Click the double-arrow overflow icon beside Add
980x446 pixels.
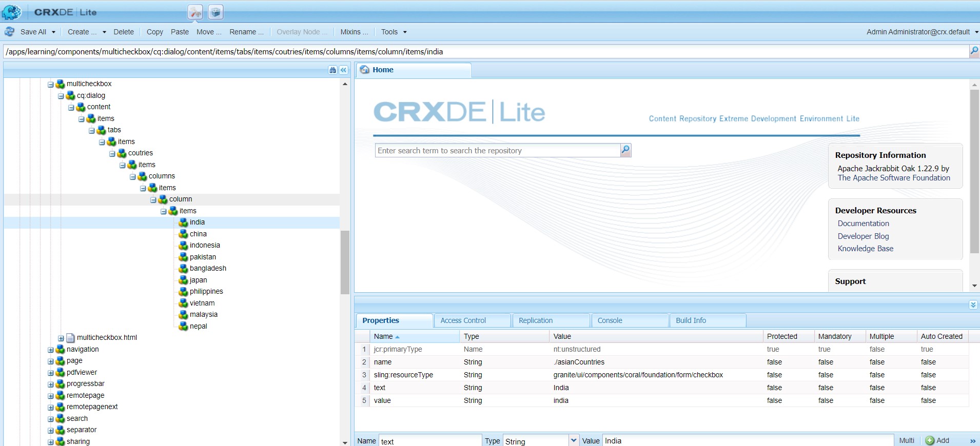coord(973,441)
